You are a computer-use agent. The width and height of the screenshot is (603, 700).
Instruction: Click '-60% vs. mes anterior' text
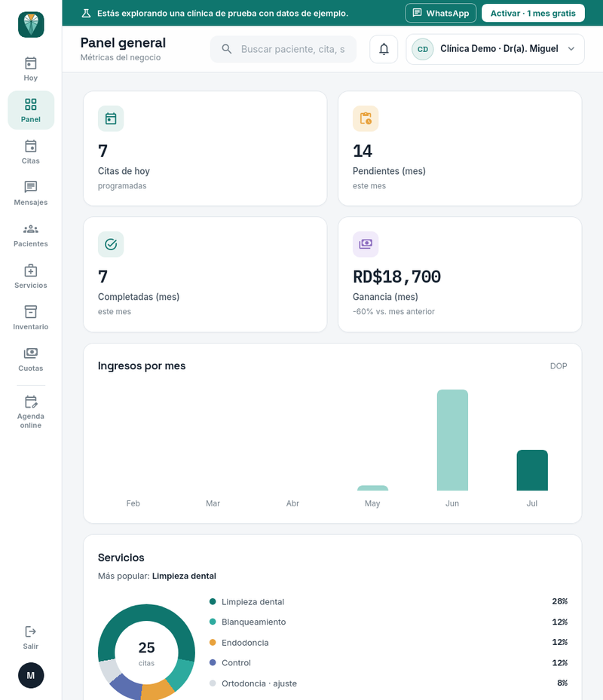[393, 312]
